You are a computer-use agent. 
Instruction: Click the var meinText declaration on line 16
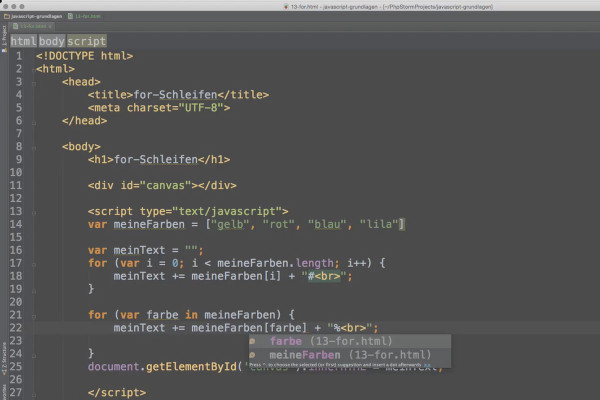pos(145,250)
